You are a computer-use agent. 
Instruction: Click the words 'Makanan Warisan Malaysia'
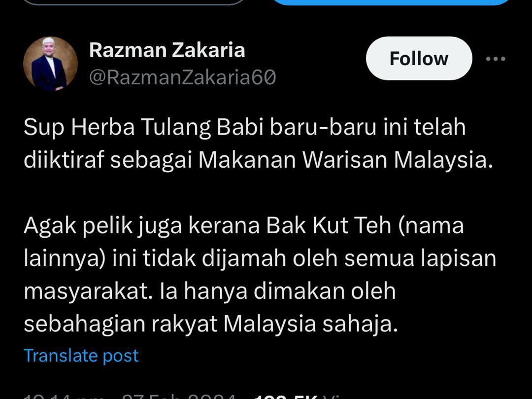pyautogui.click(x=345, y=160)
